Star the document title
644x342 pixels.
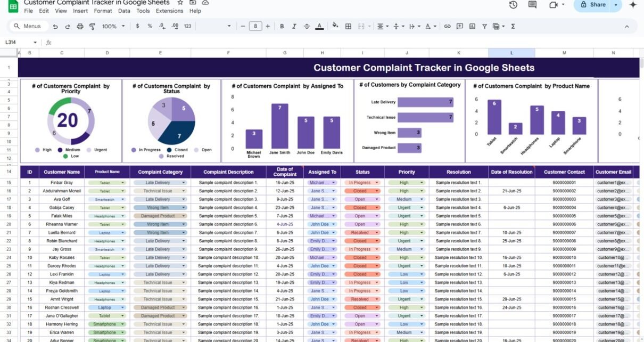coord(180,3)
